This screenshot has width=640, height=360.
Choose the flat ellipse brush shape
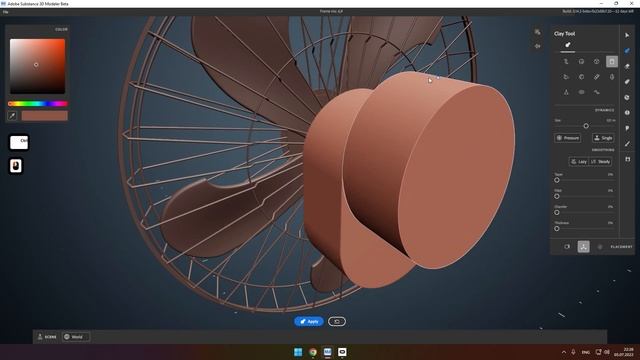(581, 92)
